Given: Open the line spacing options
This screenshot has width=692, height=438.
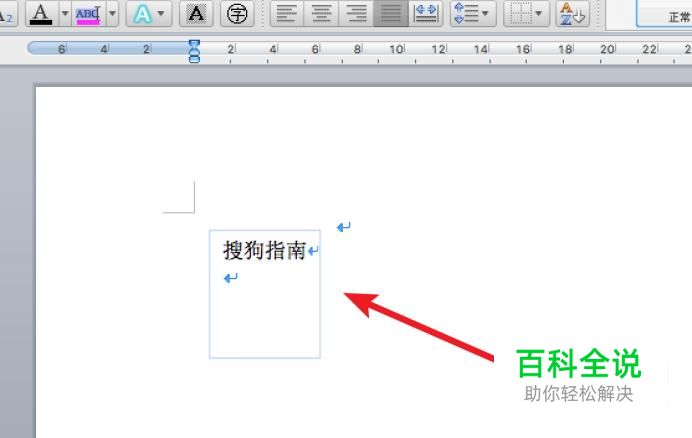Looking at the screenshot, I should tap(473, 14).
